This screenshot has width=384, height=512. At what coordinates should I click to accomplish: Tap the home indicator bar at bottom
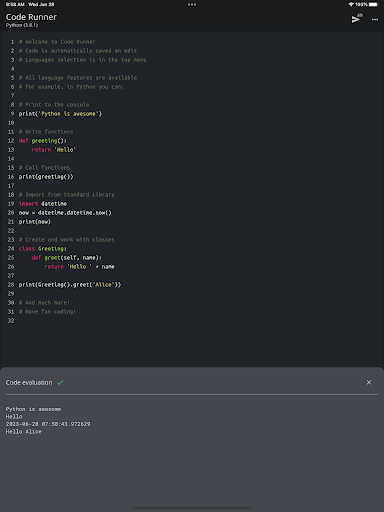tap(192, 508)
